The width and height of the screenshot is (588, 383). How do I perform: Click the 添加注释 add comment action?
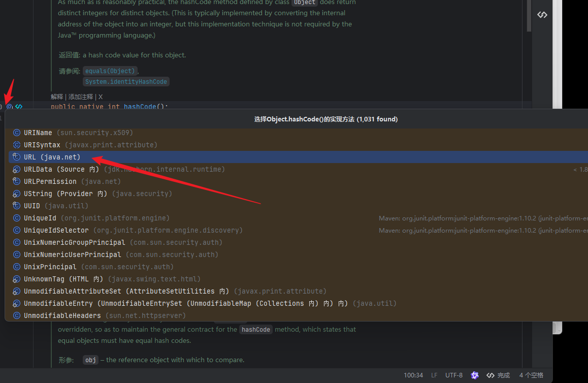point(81,97)
